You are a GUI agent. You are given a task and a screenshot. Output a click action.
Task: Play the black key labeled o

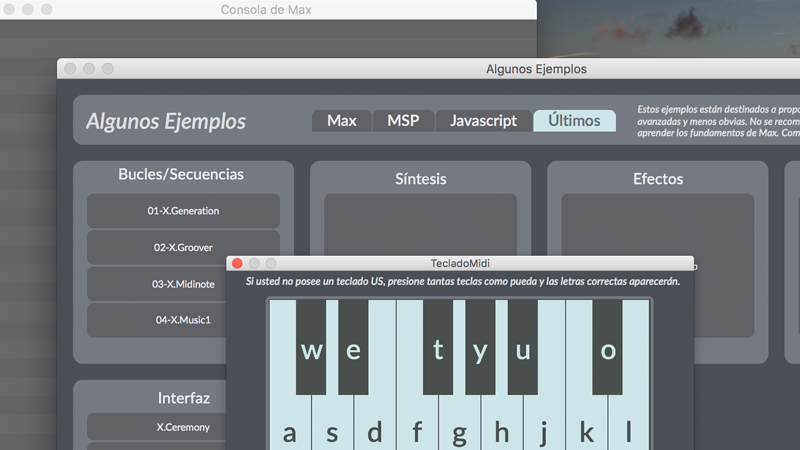(x=607, y=350)
